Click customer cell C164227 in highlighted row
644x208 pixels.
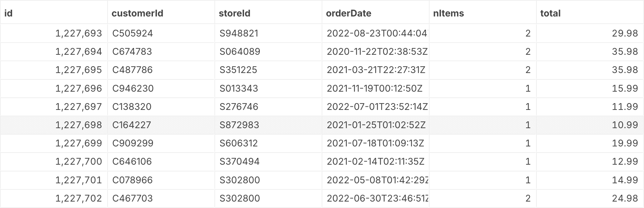(132, 125)
